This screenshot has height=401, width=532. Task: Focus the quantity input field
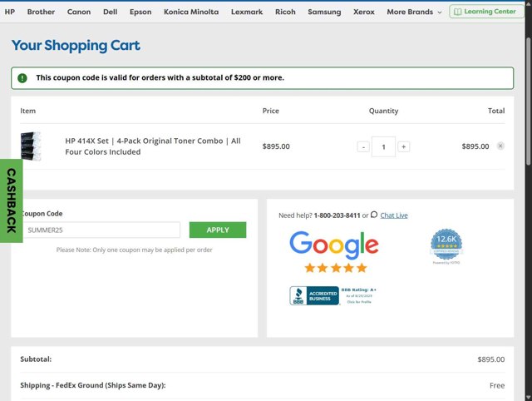(383, 146)
